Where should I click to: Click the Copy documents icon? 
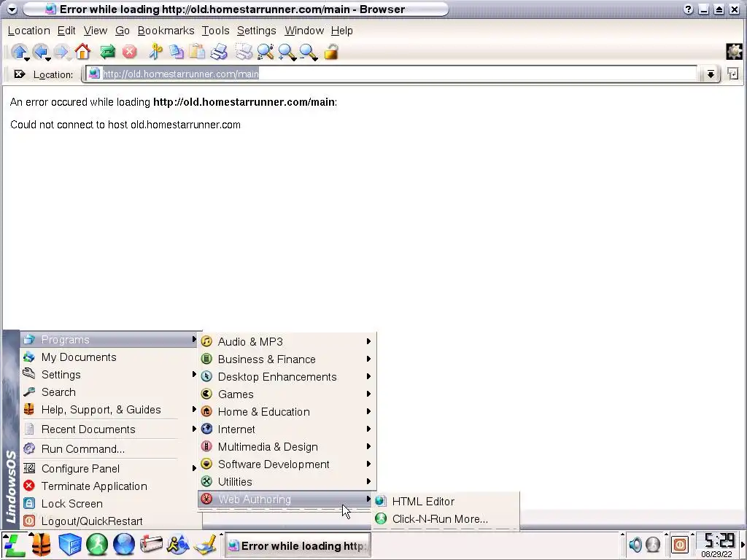(x=177, y=52)
